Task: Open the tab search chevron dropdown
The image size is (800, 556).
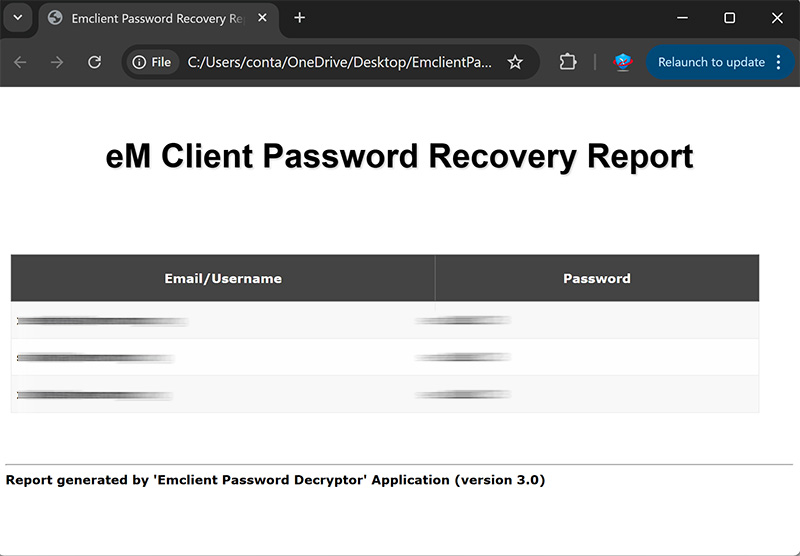Action: pos(17,18)
